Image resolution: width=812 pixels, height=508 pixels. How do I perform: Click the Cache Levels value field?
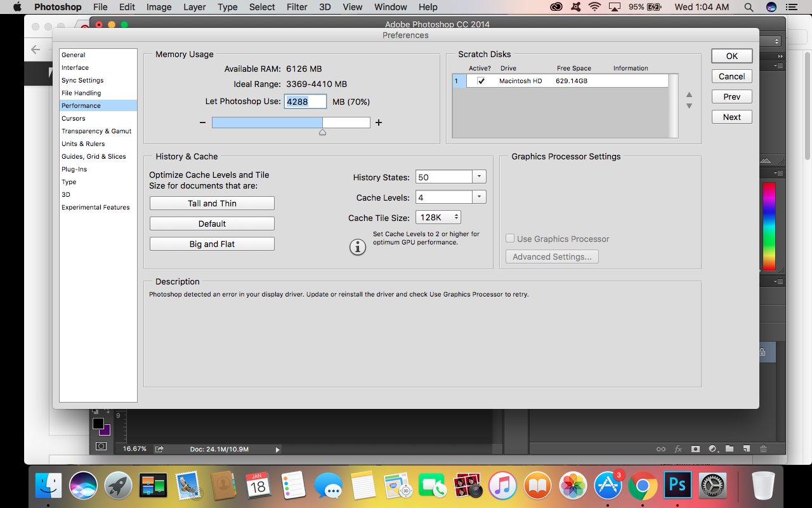[x=444, y=197]
